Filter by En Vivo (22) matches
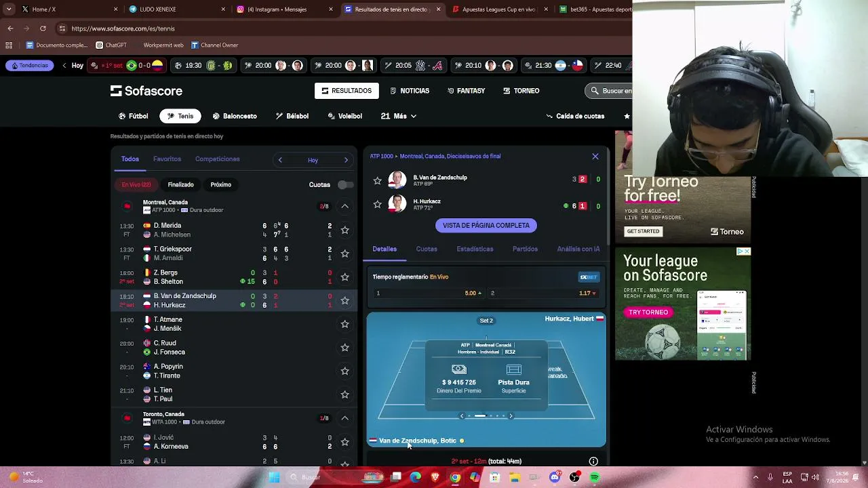Image resolution: width=868 pixels, height=488 pixels. 136,184
